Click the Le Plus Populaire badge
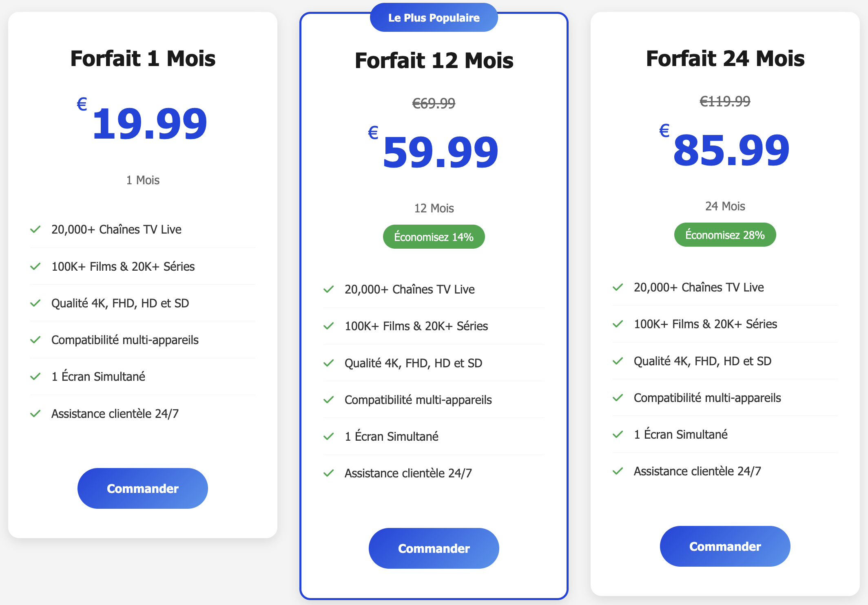 pos(434,18)
